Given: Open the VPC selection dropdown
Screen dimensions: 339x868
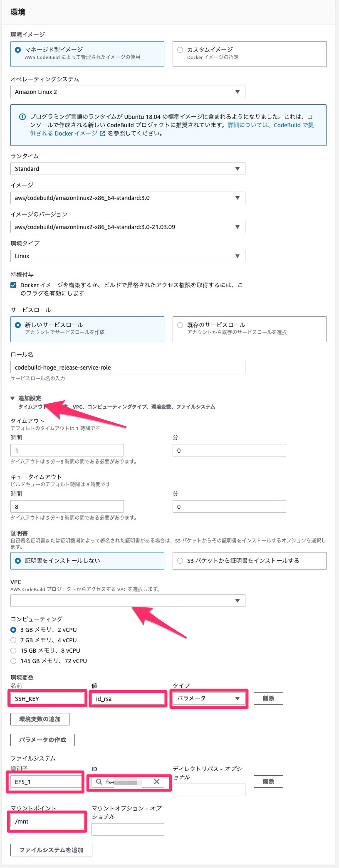Looking at the screenshot, I should click(x=127, y=601).
